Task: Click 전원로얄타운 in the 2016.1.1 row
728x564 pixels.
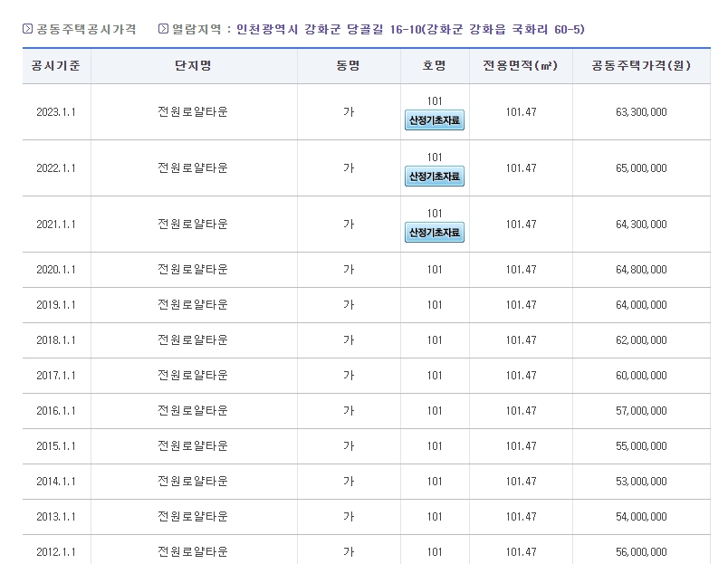Action: click(193, 411)
